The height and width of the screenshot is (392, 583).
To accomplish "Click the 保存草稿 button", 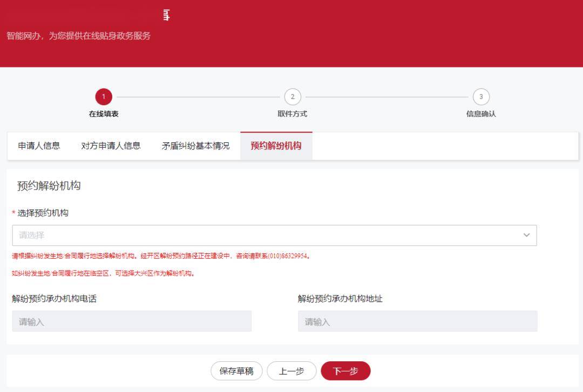I will [236, 370].
